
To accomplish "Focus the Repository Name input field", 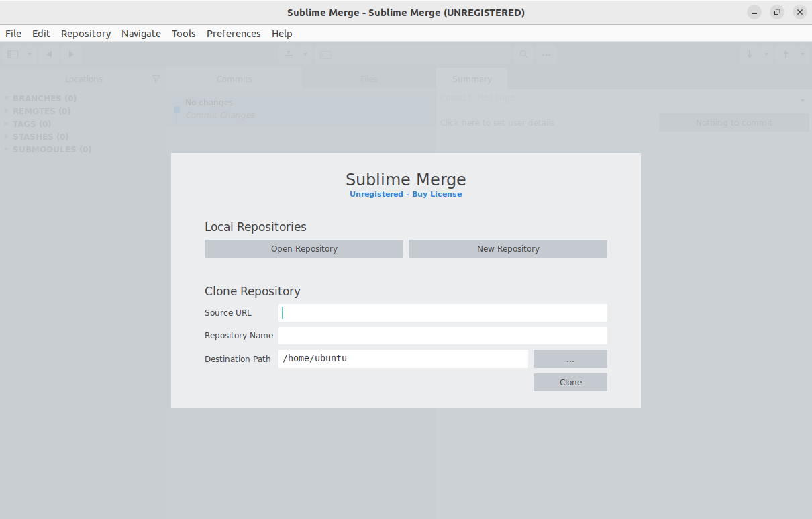I will pyautogui.click(x=443, y=336).
